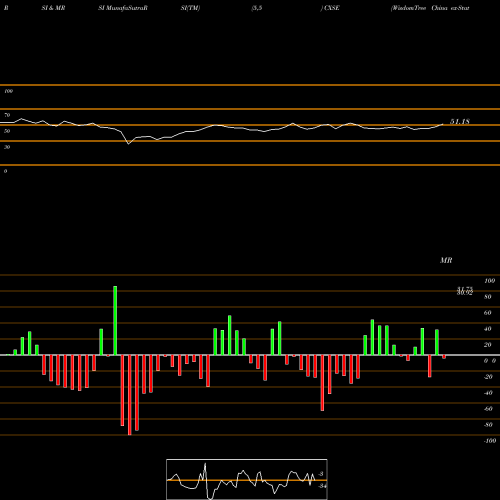Click the '(WisdomTree China ex-Stat' title text
The height and width of the screenshot is (500, 500).
[430, 8]
